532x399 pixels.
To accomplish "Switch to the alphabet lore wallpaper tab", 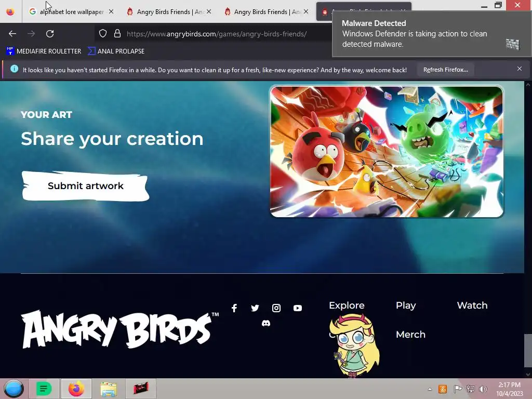I will [x=71, y=11].
